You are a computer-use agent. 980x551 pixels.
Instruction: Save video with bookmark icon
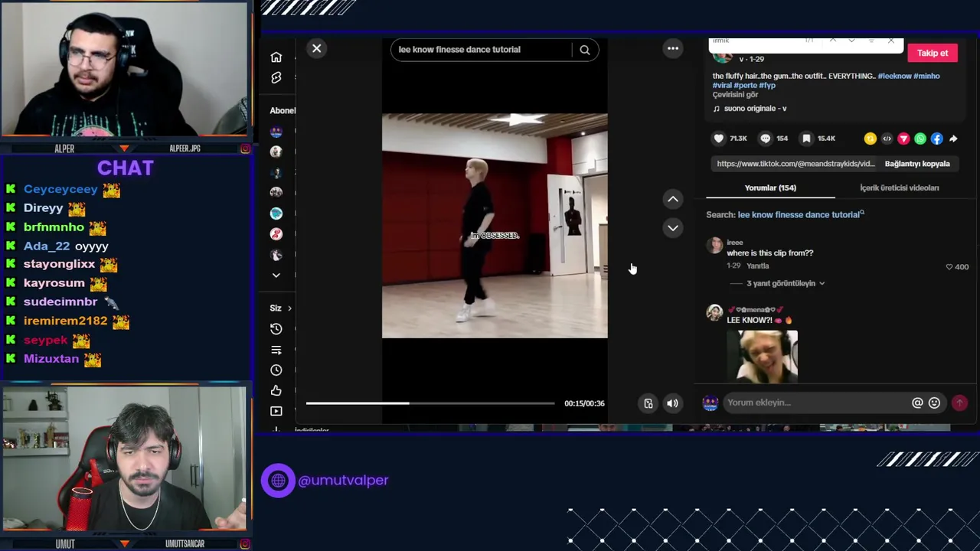click(806, 139)
